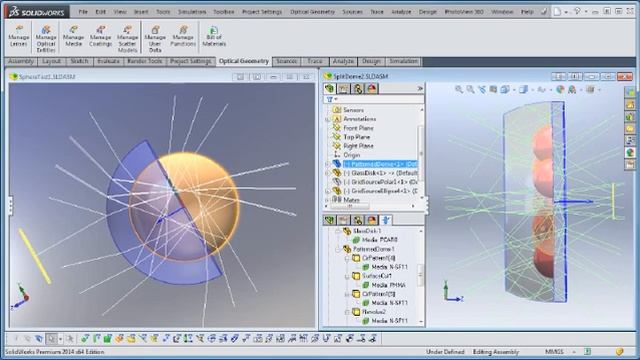Select ConfigurationManager tab icon in upper panel
The width and height of the screenshot is (640, 360).
tap(358, 89)
